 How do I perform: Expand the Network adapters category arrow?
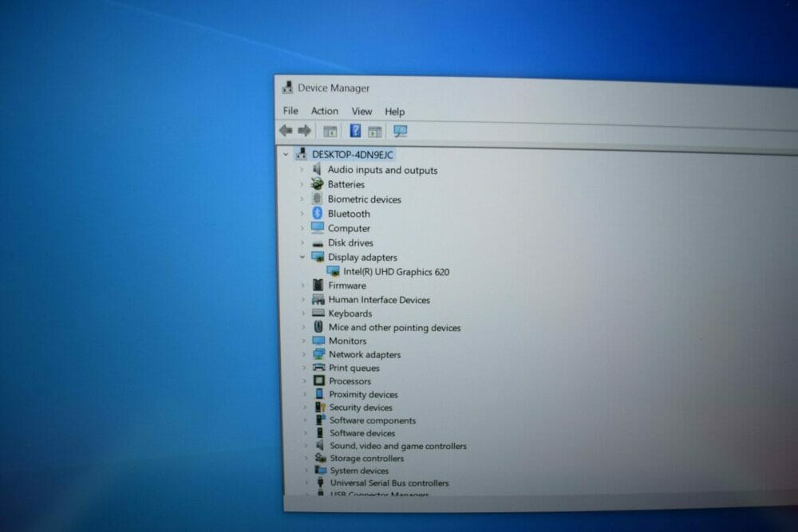coord(304,354)
